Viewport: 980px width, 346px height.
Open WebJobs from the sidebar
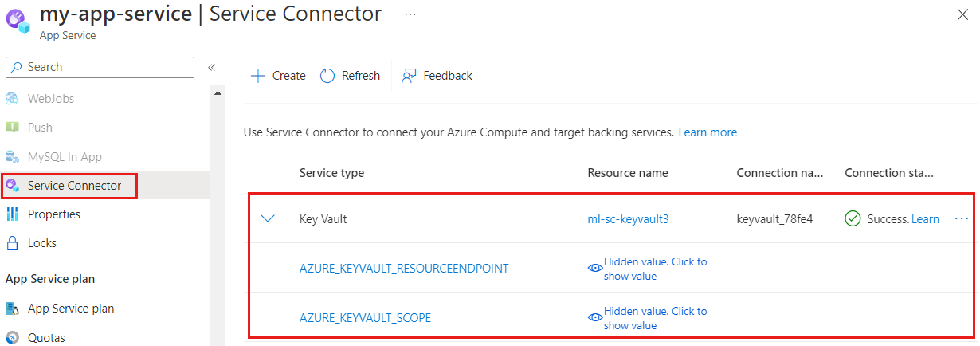(50, 98)
